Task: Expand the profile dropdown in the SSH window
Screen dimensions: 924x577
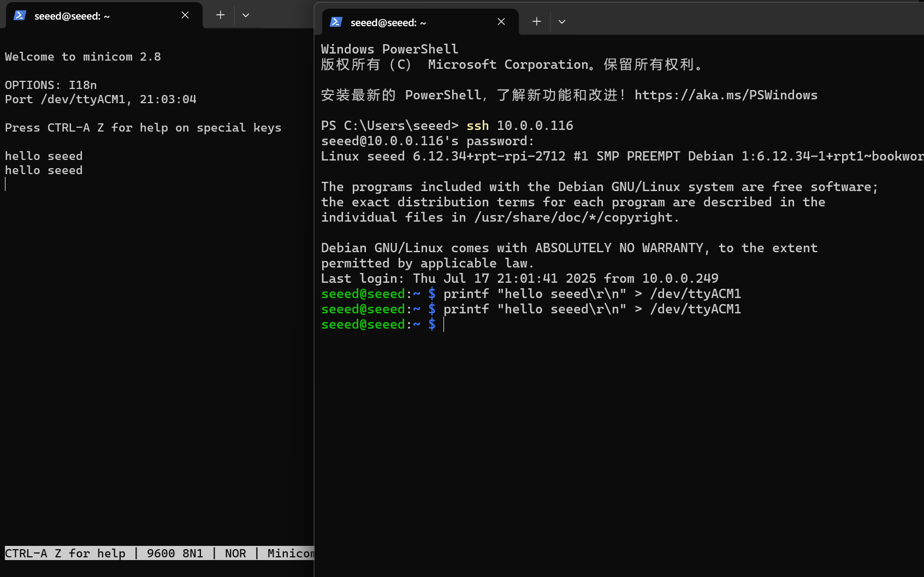Action: pos(562,22)
